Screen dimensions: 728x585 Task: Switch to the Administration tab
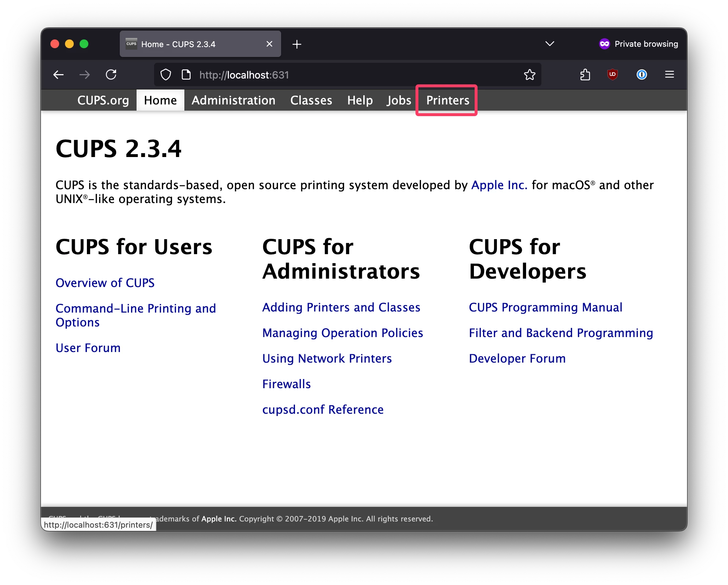pos(233,100)
